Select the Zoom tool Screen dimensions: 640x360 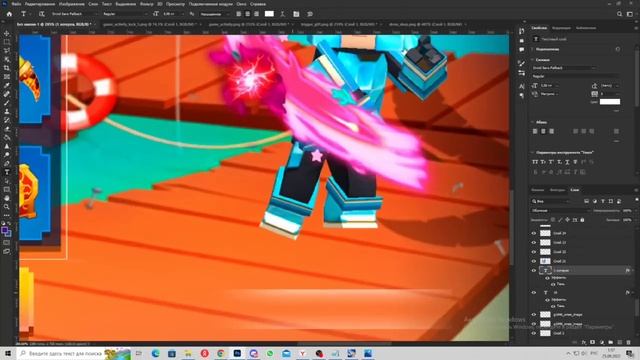[7, 207]
